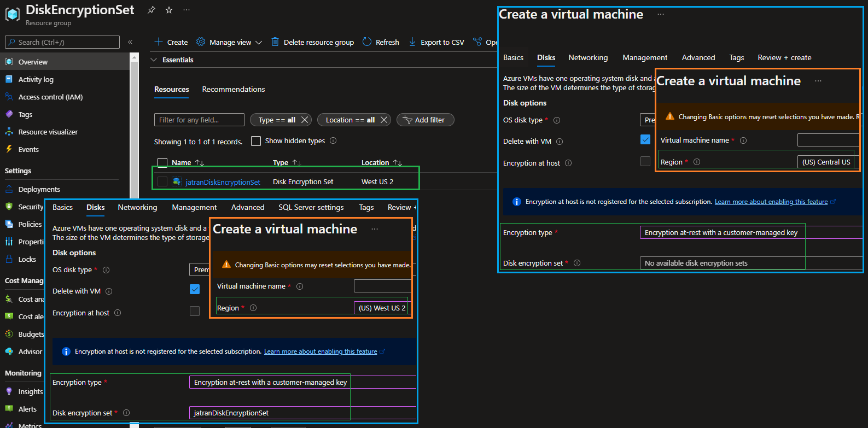
Task: Click the sidebar Search (Ctrl+/) box
Action: tap(62, 42)
